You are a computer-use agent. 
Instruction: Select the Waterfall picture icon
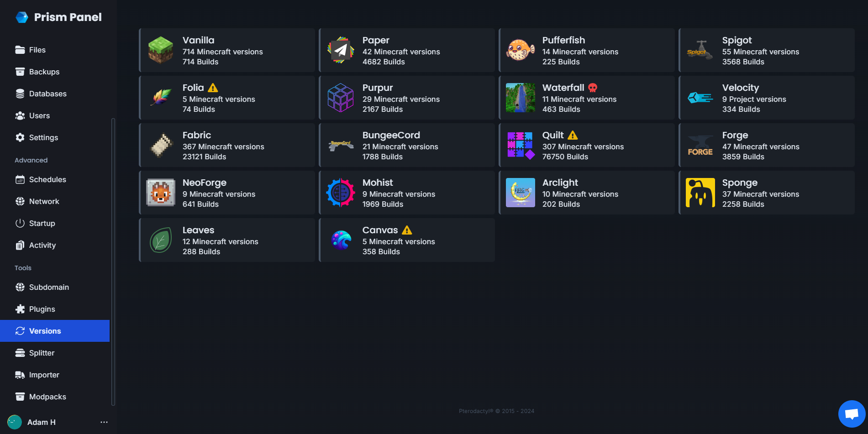[521, 98]
